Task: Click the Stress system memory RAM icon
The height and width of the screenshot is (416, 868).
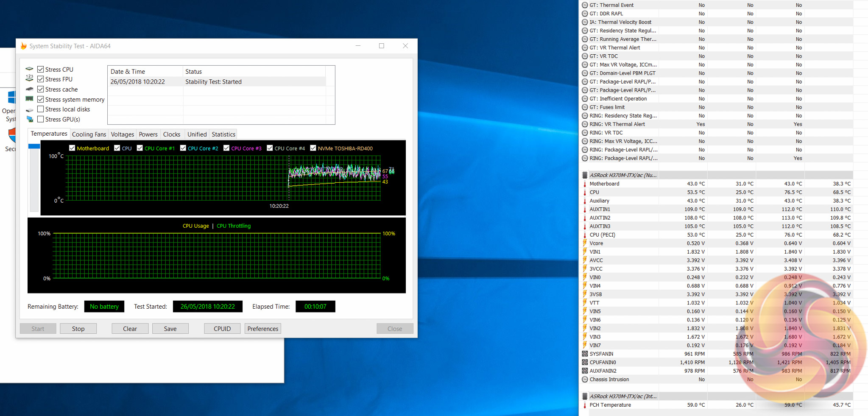Action: 29,99
